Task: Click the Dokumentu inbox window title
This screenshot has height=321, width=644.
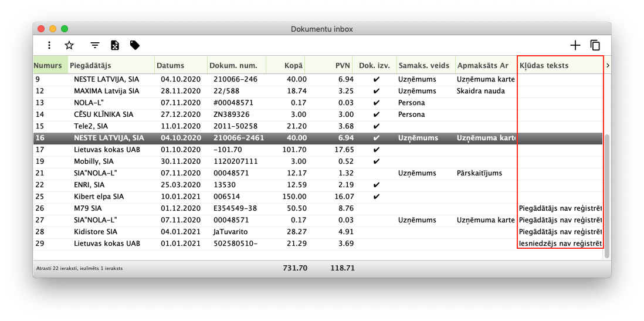Action: coord(321,29)
